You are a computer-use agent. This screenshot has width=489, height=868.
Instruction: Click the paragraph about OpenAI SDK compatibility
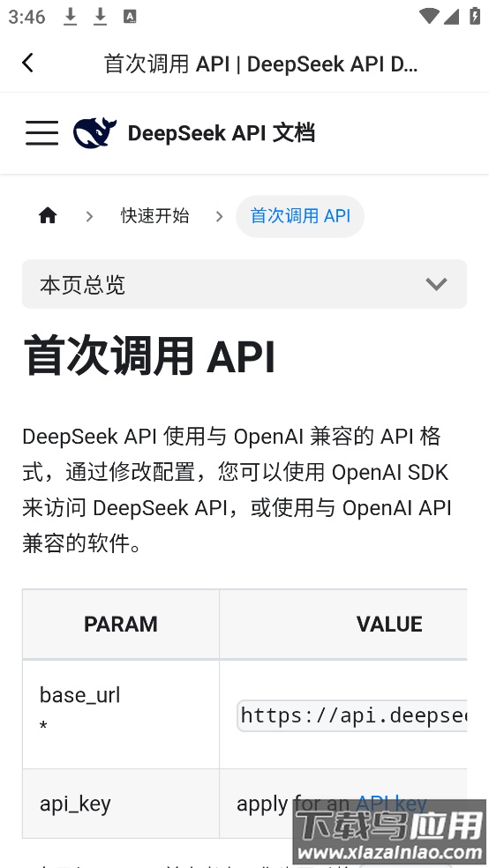point(237,490)
